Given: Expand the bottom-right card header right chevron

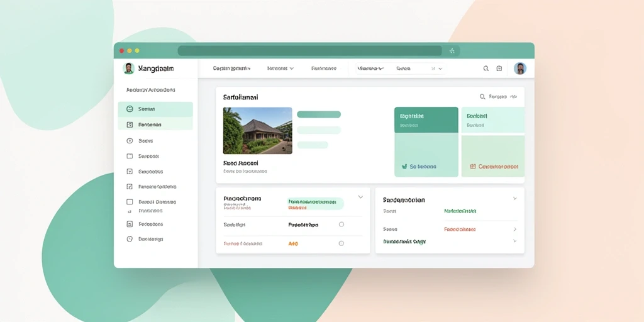Looking at the screenshot, I should (514, 198).
